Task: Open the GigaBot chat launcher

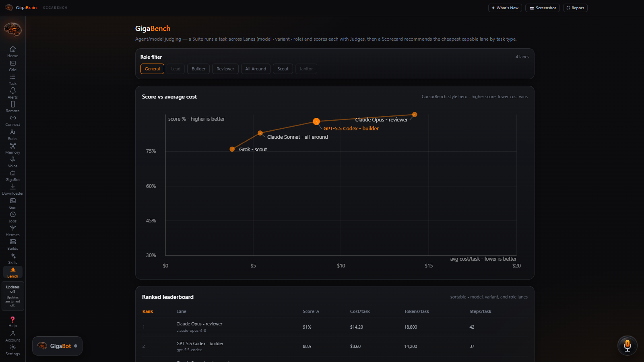Action: point(57,346)
